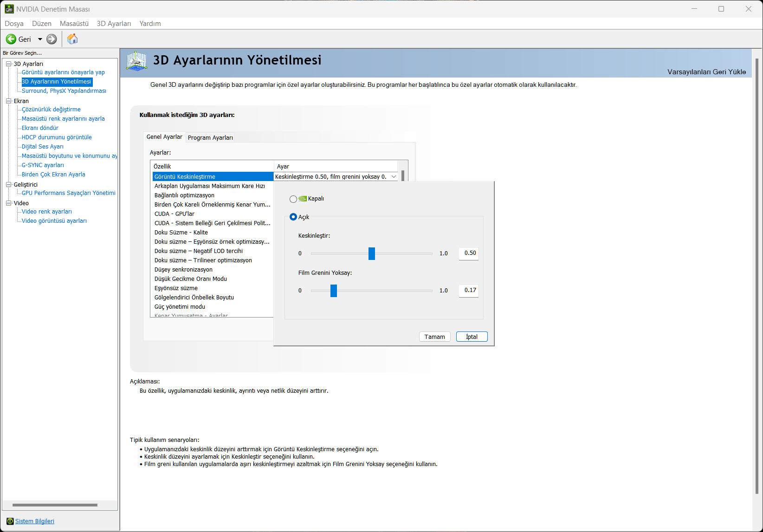Select Bağlantılı optimizasyon row
This screenshot has height=532, width=763.
coord(213,195)
